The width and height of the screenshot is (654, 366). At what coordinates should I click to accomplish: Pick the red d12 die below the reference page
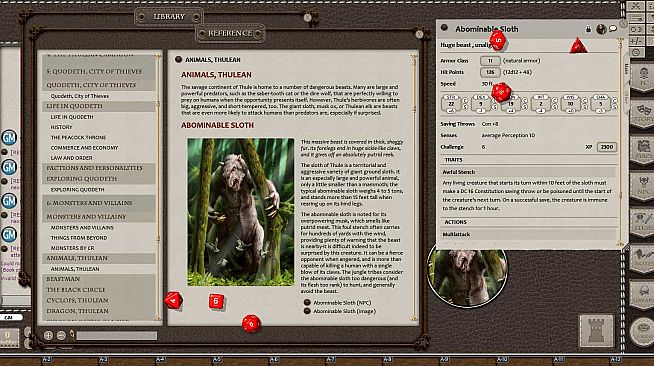[251, 323]
